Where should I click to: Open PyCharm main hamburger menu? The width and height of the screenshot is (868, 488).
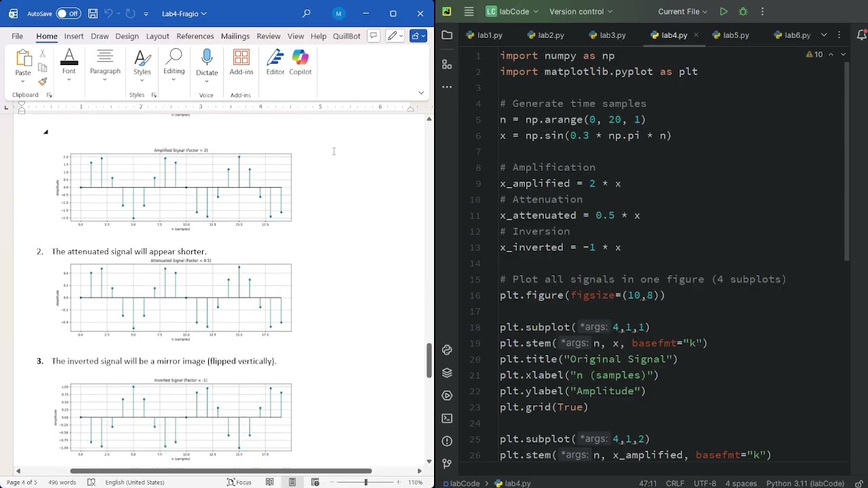(x=469, y=12)
